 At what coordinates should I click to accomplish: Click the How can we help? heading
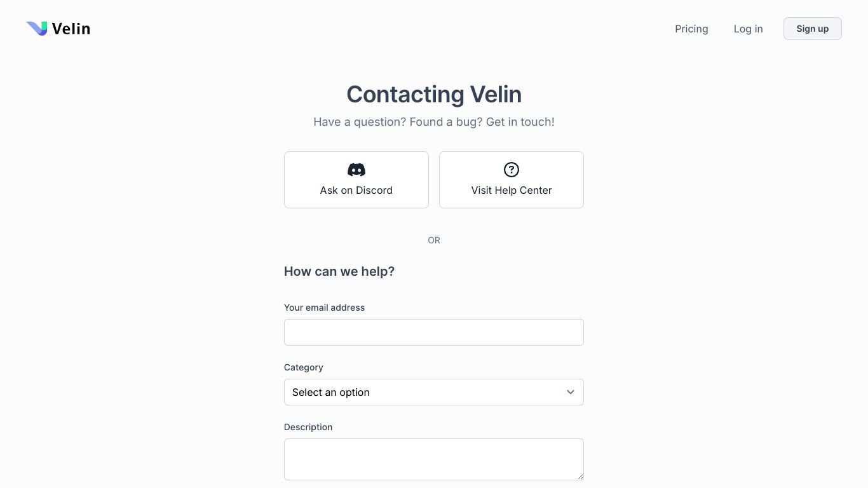(x=339, y=271)
